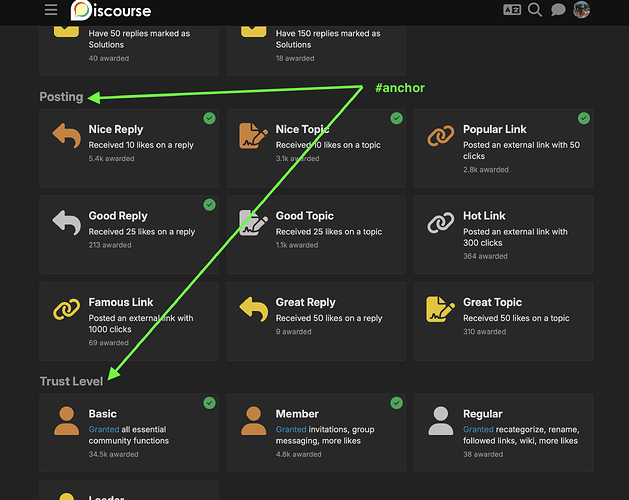Open the search magnifier icon
Image resolution: width=629 pixels, height=500 pixels.
coord(535,10)
